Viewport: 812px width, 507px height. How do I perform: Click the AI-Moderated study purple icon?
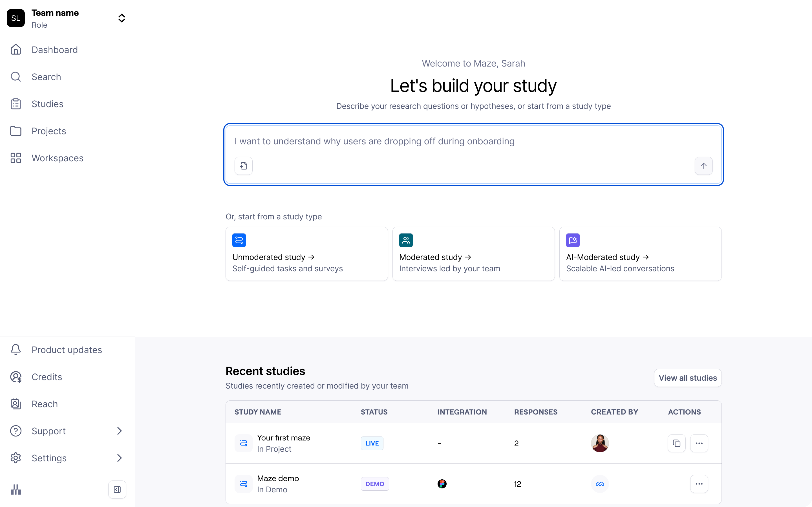(573, 240)
